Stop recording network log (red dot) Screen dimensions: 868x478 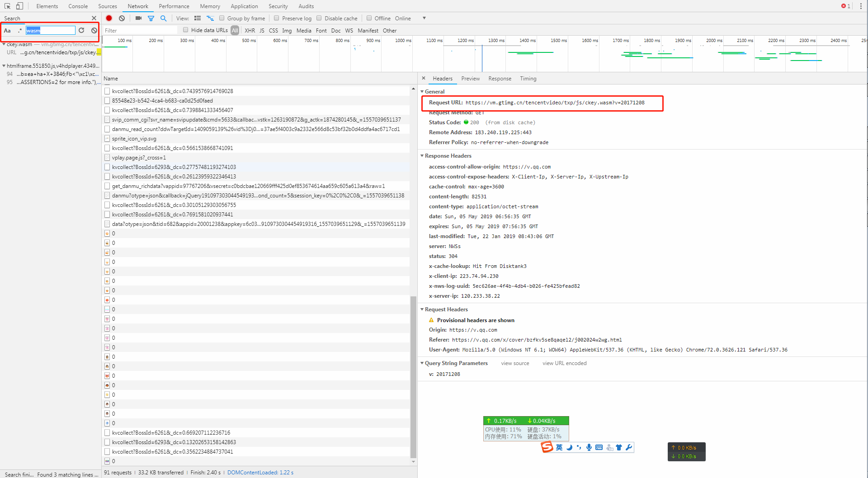tap(109, 18)
